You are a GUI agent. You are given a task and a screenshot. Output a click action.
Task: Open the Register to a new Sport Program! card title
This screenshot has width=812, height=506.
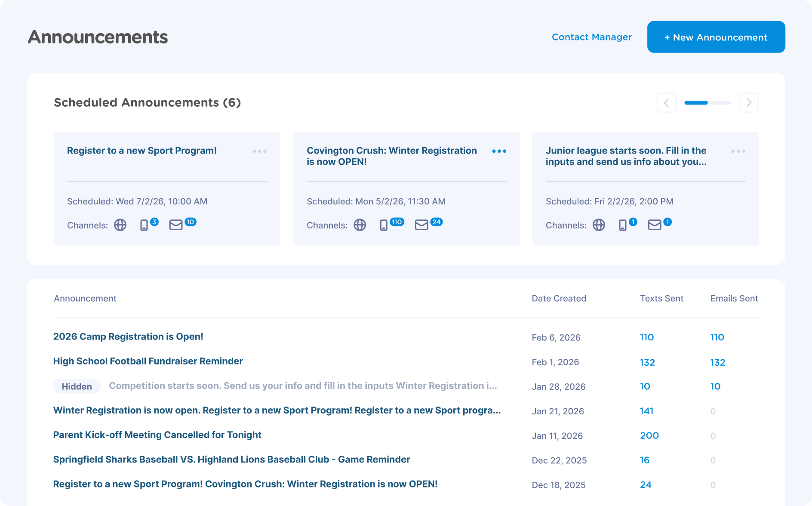(142, 151)
